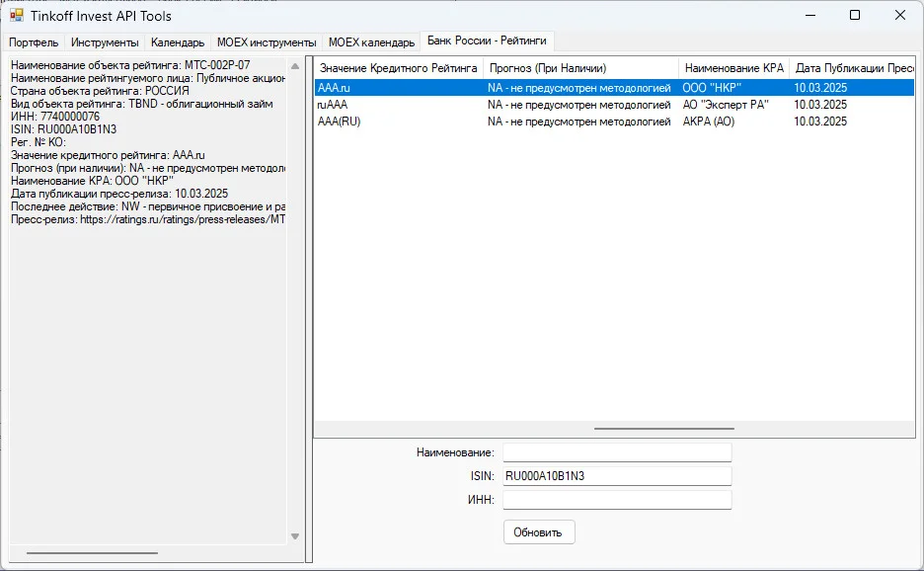The width and height of the screenshot is (924, 571).
Task: Sort by Прогноз (При Наличии) column header
Action: pyautogui.click(x=580, y=68)
